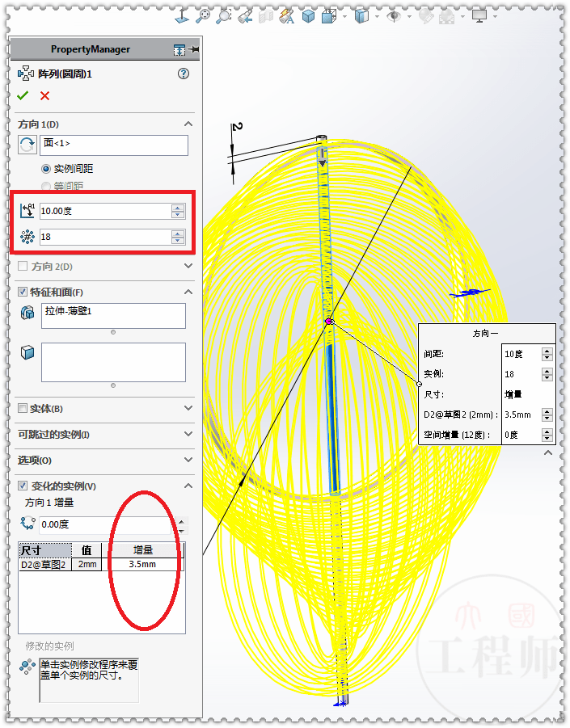Open View Settings monitor icon

pos(479,16)
